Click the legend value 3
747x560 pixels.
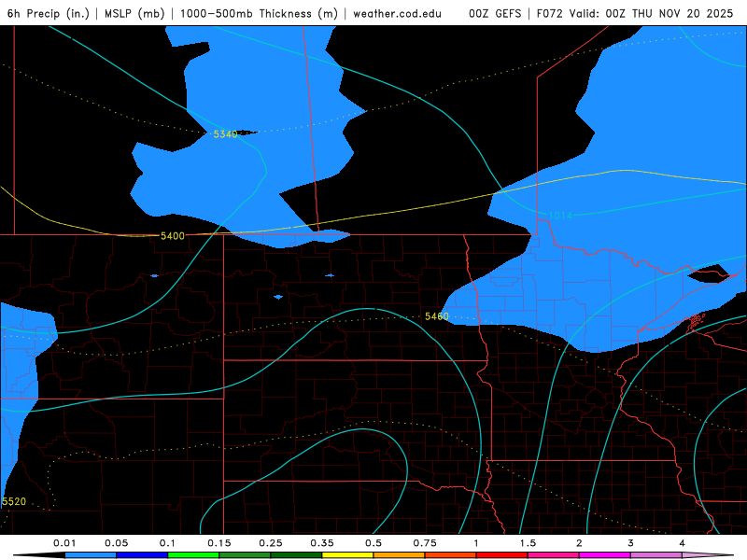630,543
